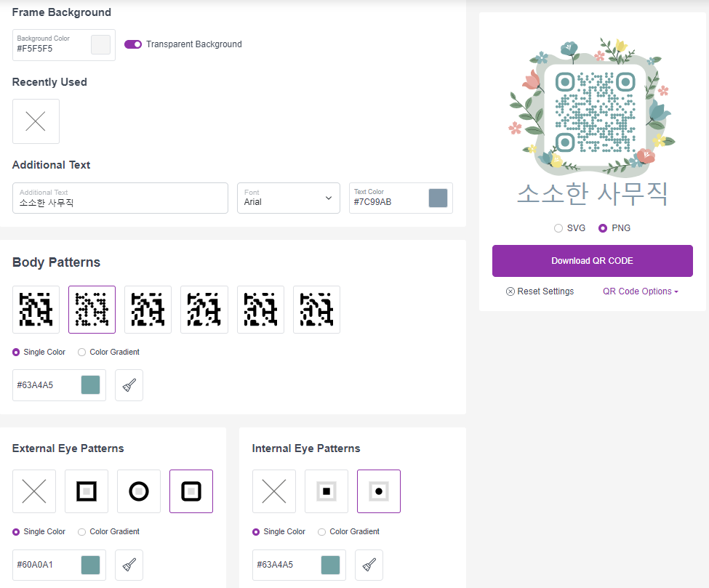Open internal eye color swatch #63A4A5
The image size is (709, 588).
331,565
